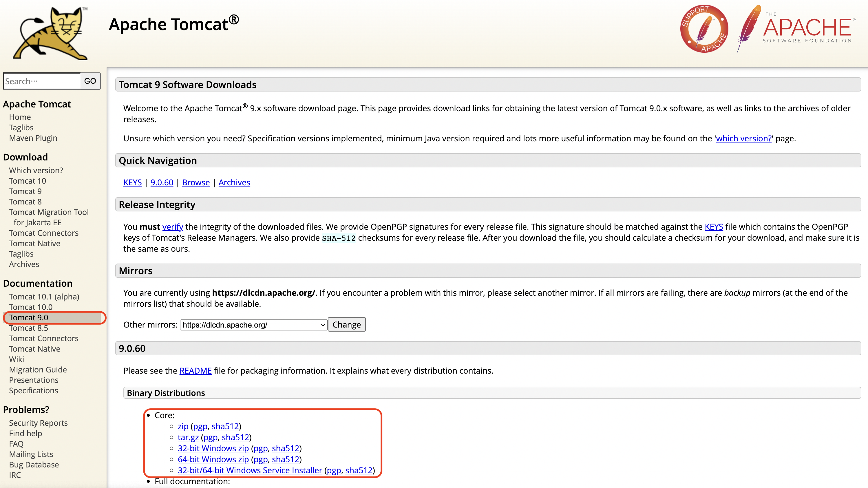Download 32-bit/64-bit Windows Service Installer

click(250, 470)
